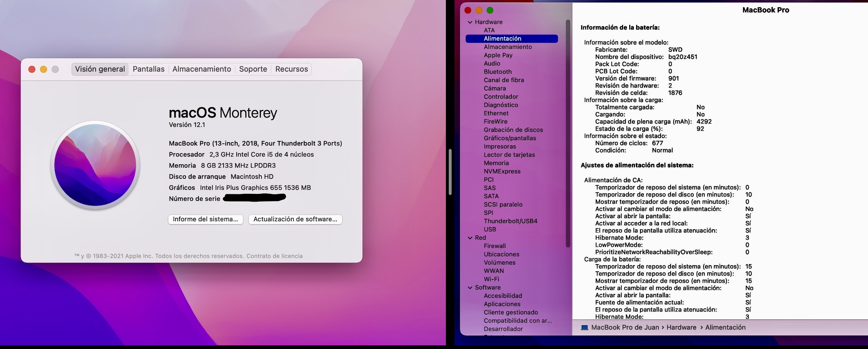Click Hardware in the path bar
Image resolution: width=868 pixels, height=349 pixels.
coord(681,327)
